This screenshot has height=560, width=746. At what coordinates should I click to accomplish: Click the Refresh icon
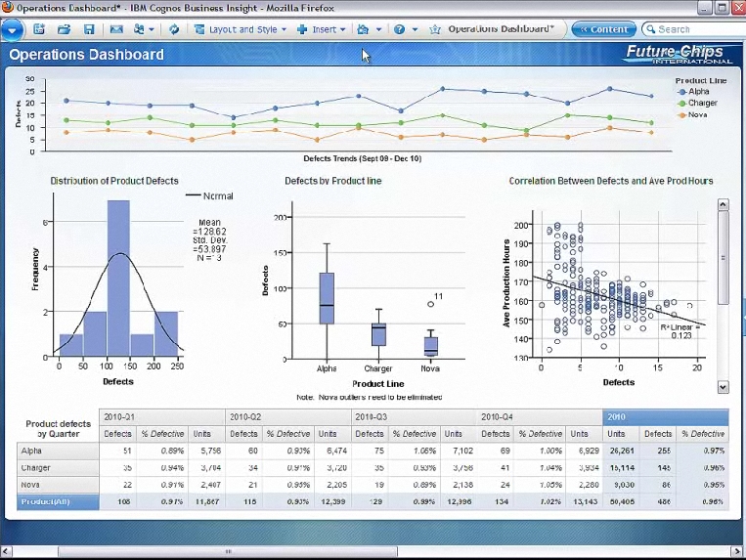pyautogui.click(x=174, y=29)
